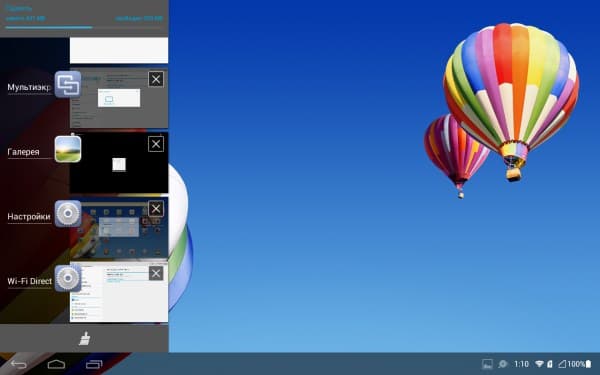Clear all recent apps with broom icon
600x375 pixels.
85,338
